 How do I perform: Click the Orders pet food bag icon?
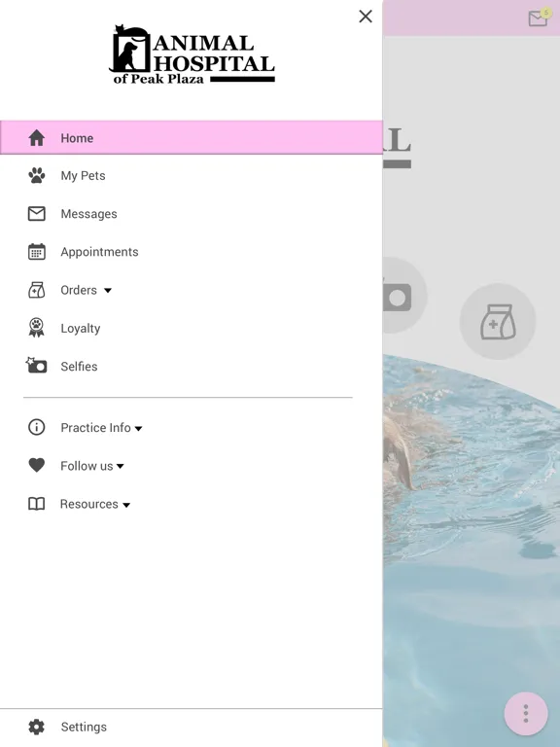click(x=37, y=290)
